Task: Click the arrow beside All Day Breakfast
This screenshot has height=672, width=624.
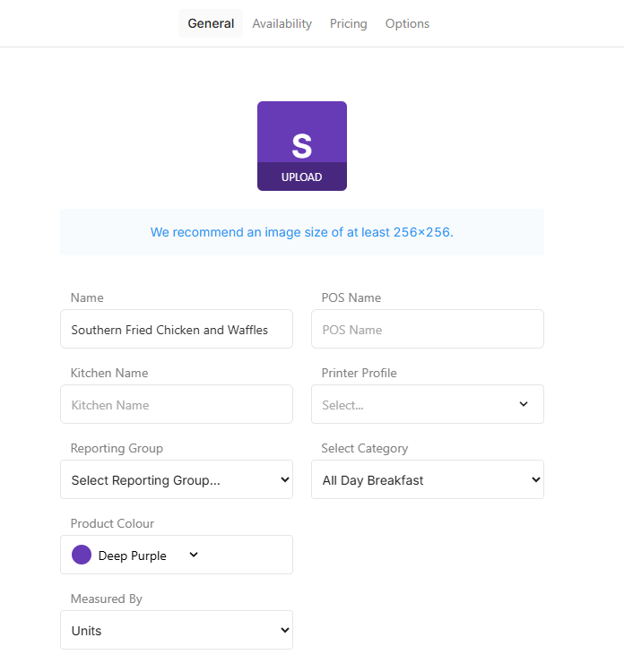Action: [x=536, y=480]
